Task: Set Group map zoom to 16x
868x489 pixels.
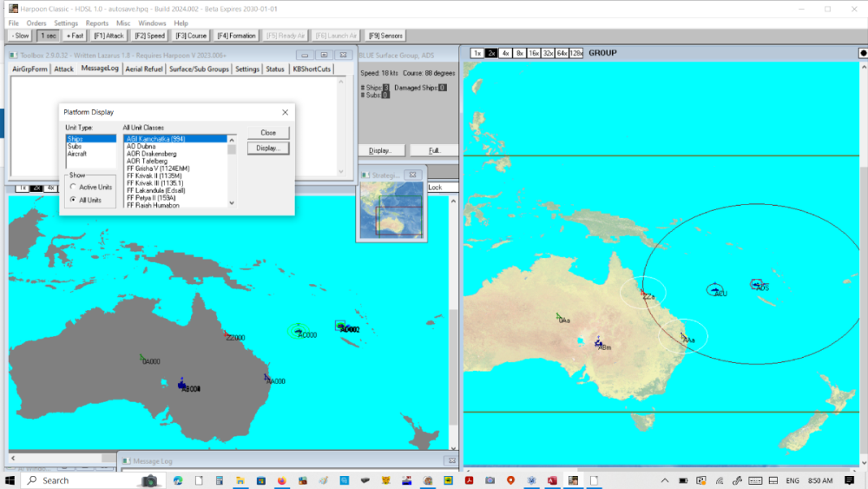Action: pyautogui.click(x=534, y=53)
